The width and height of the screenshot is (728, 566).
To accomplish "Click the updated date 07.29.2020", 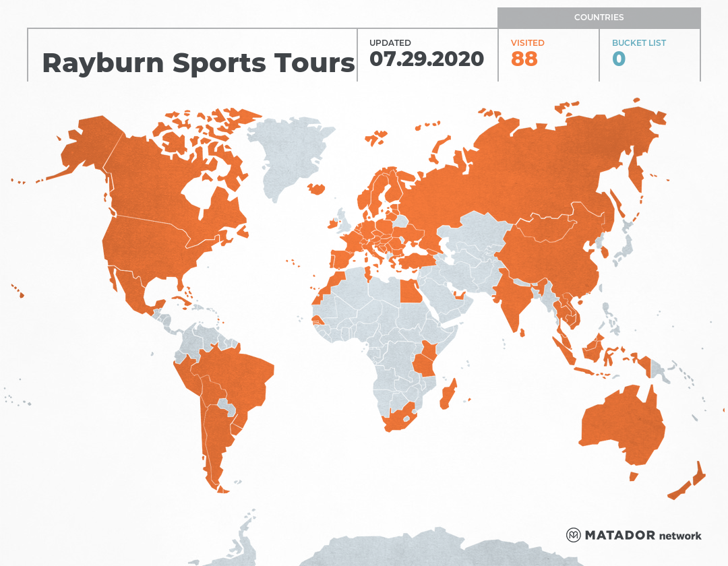I will click(427, 59).
